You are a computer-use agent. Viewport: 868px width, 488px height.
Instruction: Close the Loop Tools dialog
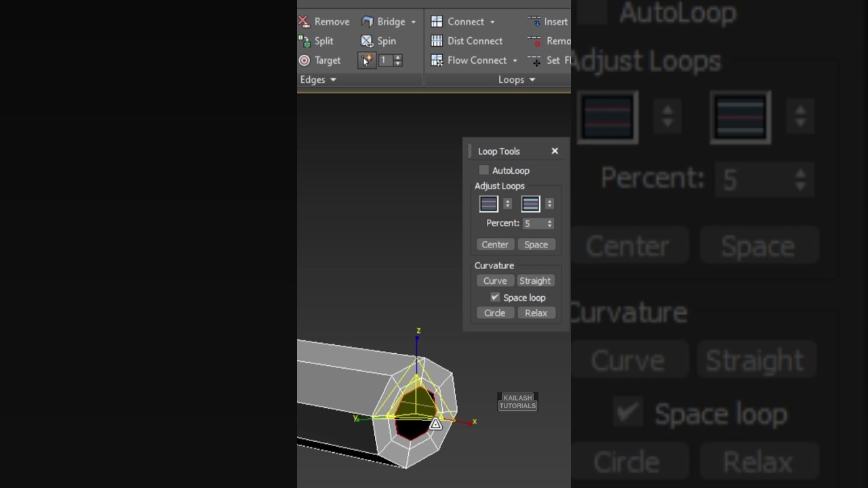click(x=555, y=151)
